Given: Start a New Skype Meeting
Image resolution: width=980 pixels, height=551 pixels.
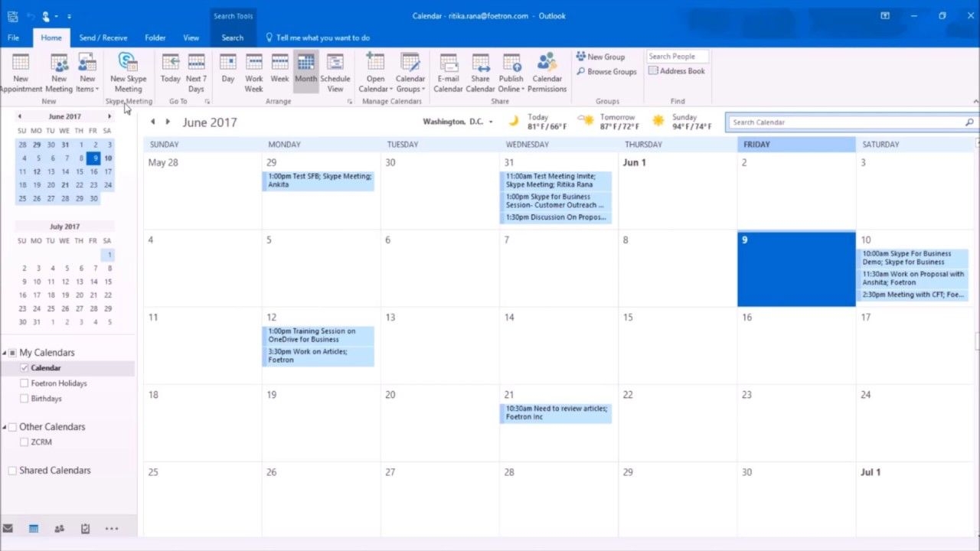Looking at the screenshot, I should 128,73.
